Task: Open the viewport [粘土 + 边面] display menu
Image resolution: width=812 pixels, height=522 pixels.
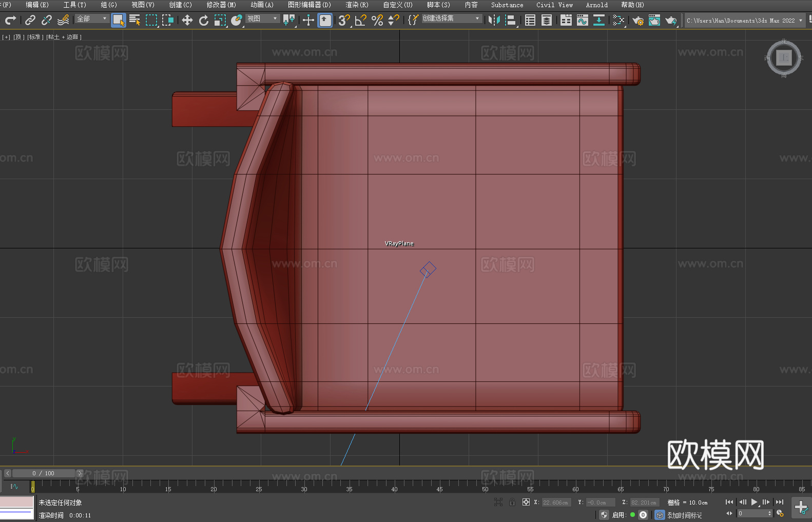Action: tap(64, 37)
